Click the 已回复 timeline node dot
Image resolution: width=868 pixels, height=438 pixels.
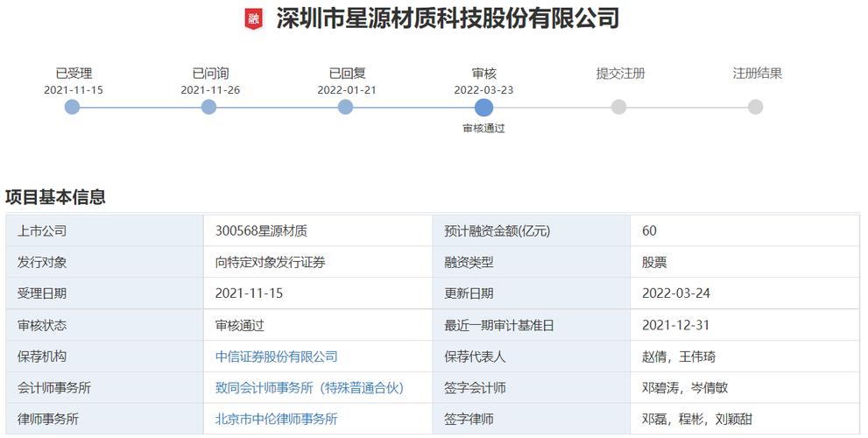[345, 107]
